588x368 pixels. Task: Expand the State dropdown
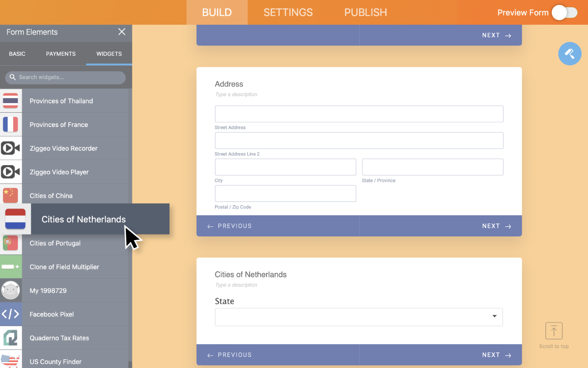click(x=359, y=317)
